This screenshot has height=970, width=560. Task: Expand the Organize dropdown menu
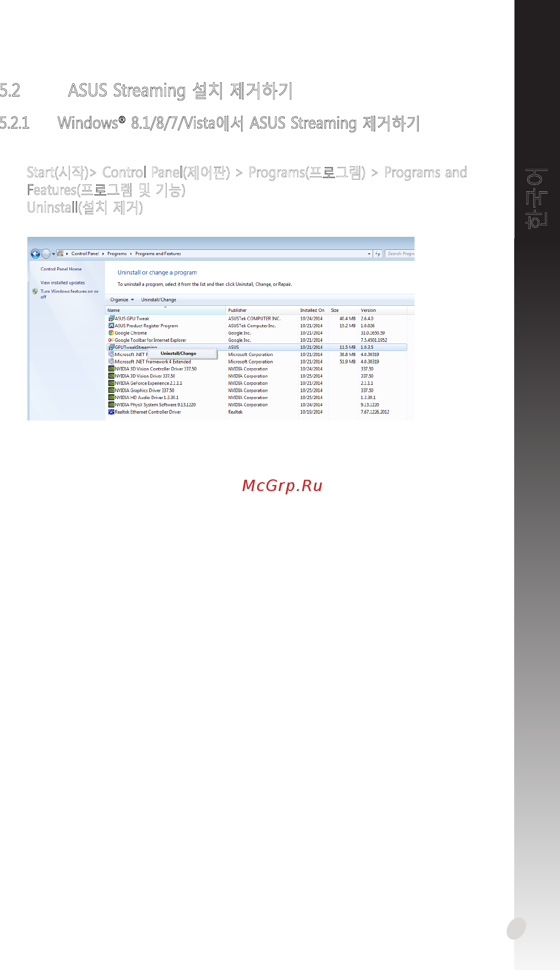(122, 300)
